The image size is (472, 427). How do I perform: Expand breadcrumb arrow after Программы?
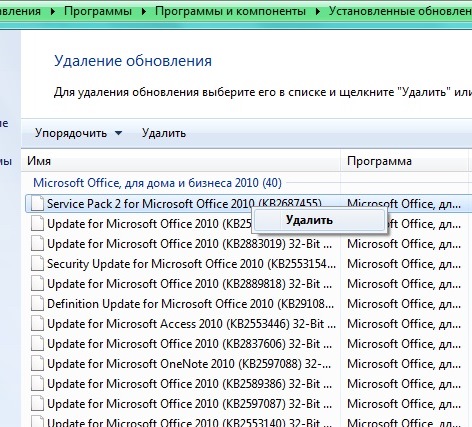coord(144,12)
